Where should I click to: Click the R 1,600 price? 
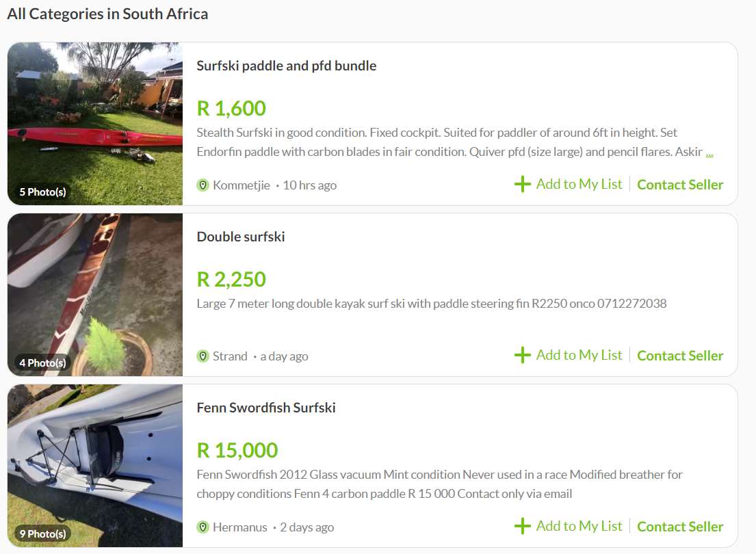[x=231, y=108]
